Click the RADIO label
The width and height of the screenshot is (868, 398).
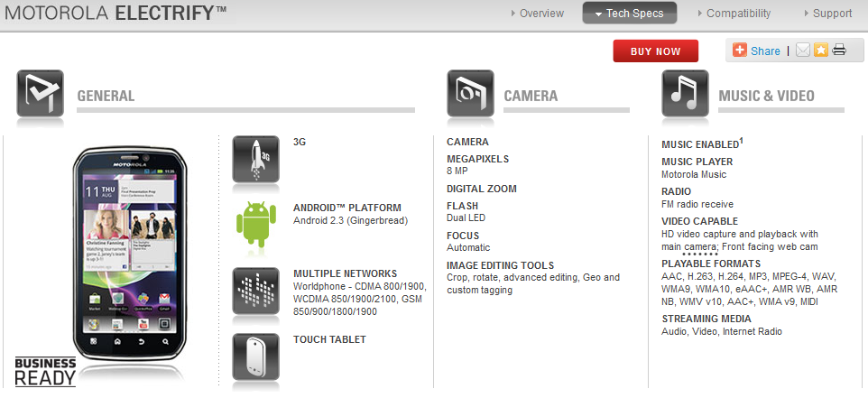(676, 191)
